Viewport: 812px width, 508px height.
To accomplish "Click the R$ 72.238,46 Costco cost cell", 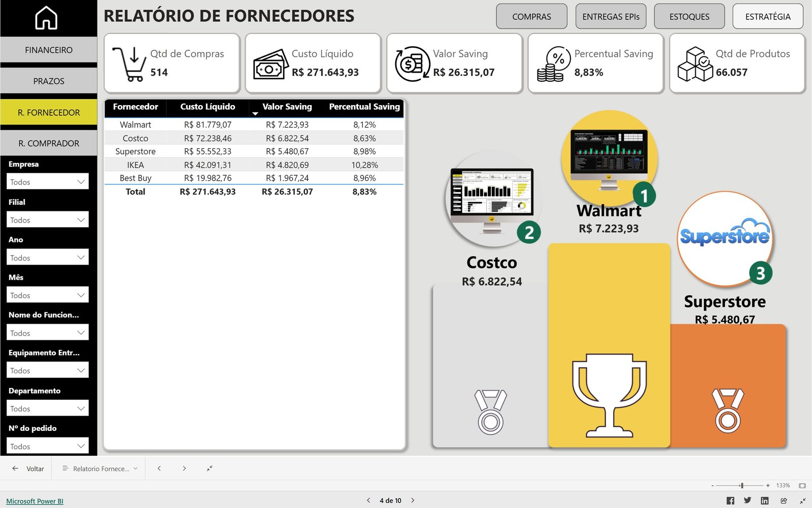I will point(208,138).
